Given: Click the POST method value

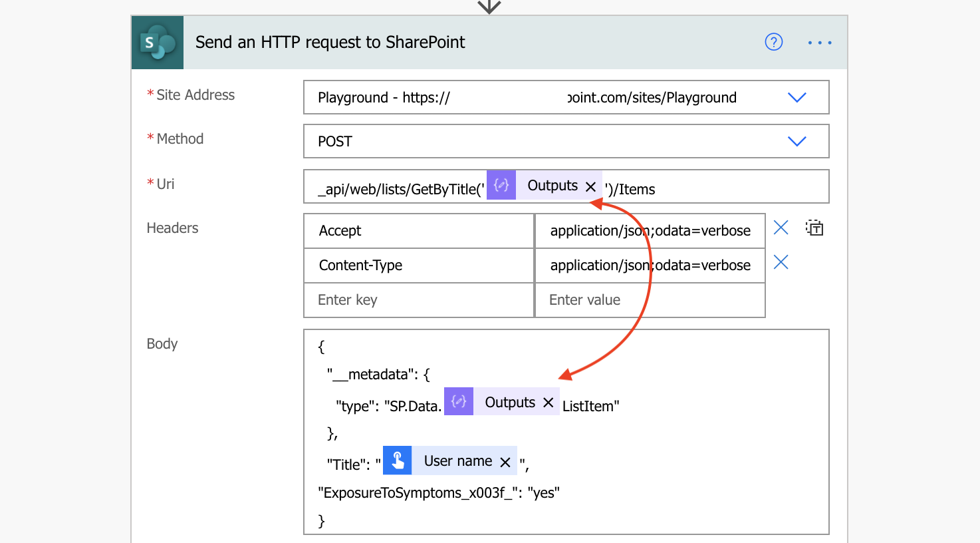Looking at the screenshot, I should click(335, 142).
